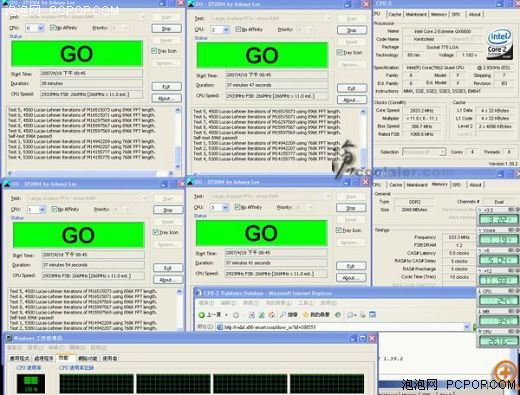The height and width of the screenshot is (395, 520).
Task: Expand the Internet Explorer address bar dropdown
Action: (x=467, y=327)
